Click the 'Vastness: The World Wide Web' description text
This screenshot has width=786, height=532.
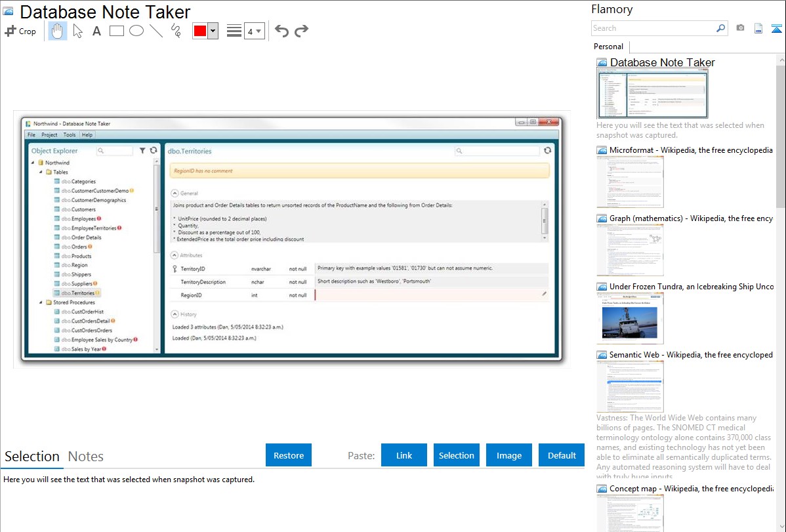point(684,447)
